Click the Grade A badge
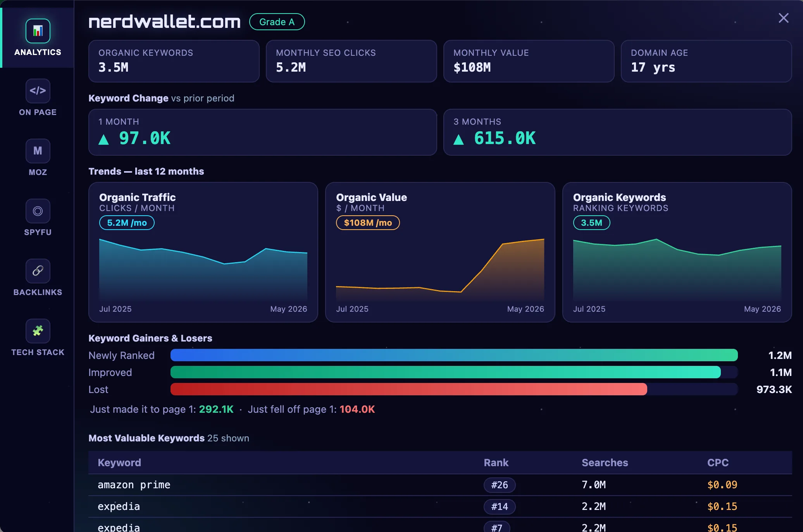Screen dimensions: 803x532 (x=277, y=22)
